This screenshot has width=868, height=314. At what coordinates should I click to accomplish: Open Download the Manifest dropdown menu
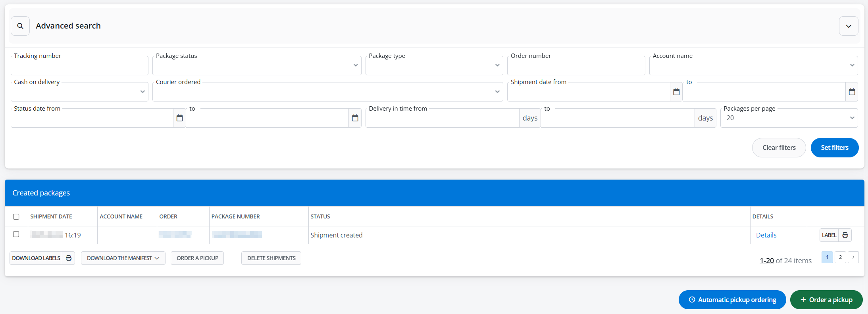click(123, 258)
